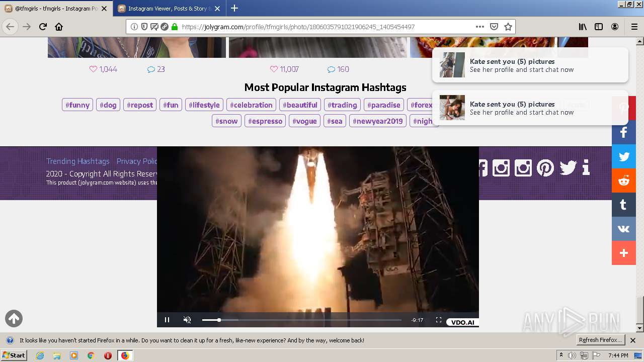Save page to Pocket
This screenshot has width=644, height=362.
494,27
